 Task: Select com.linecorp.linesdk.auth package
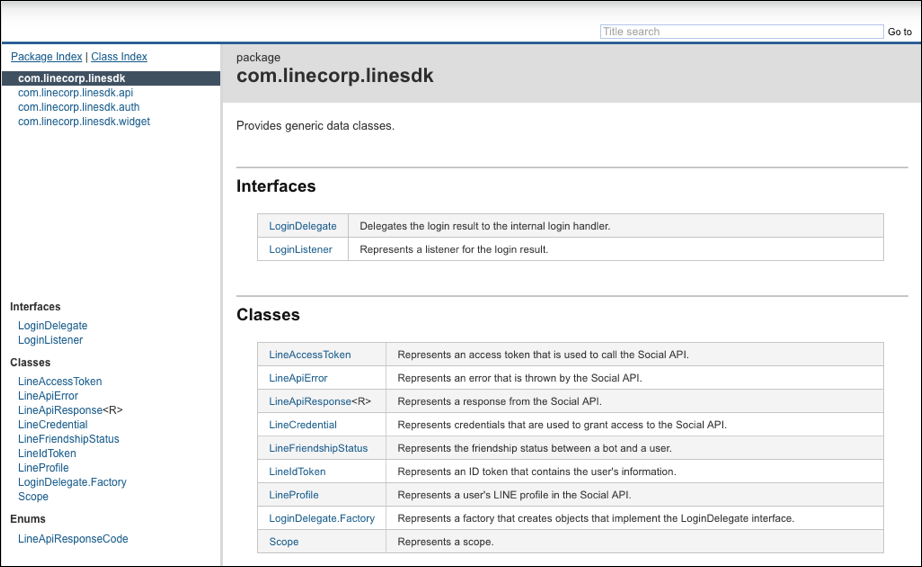coord(79,107)
